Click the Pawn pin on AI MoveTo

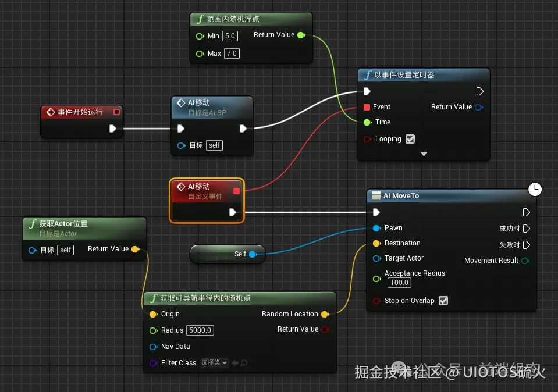pos(377,229)
